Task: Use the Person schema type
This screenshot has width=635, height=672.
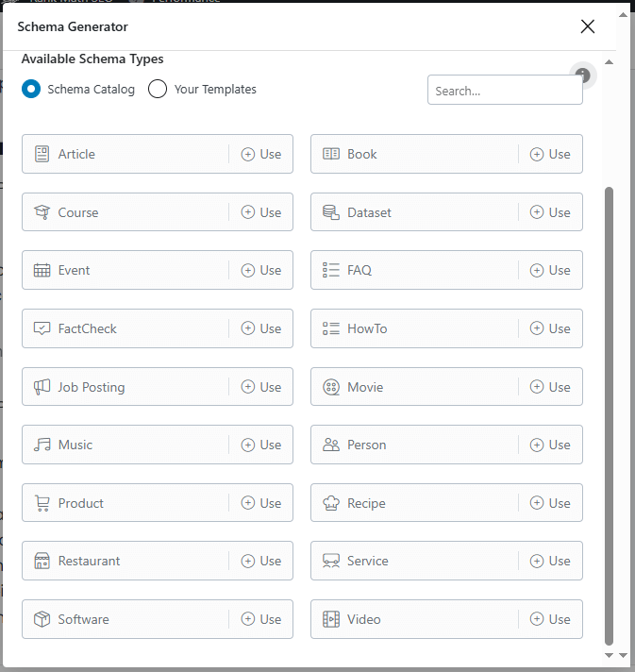Action: (550, 445)
